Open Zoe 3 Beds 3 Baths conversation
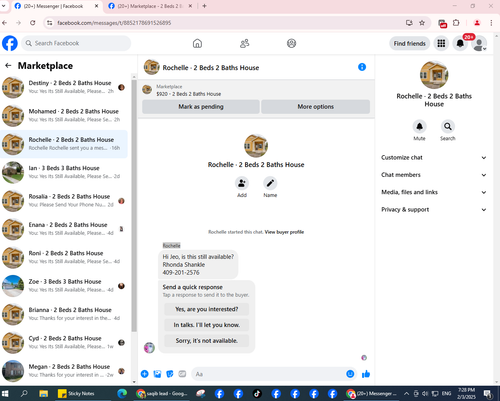The height and width of the screenshot is (401, 500). (64, 286)
